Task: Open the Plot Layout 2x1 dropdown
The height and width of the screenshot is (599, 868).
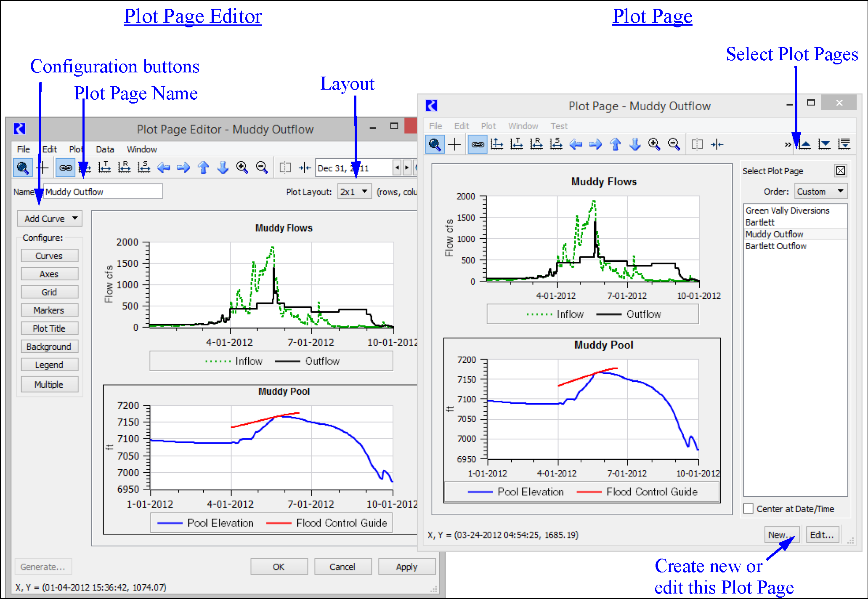Action: [354, 192]
